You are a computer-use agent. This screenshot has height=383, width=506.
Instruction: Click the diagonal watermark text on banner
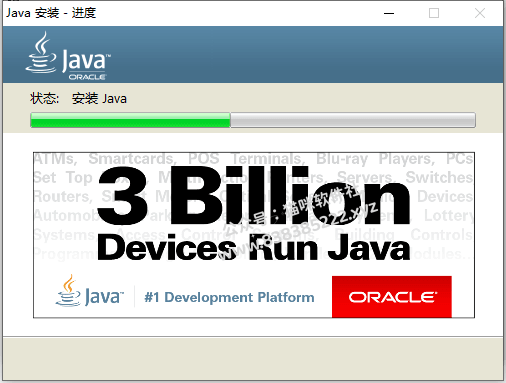coord(300,222)
